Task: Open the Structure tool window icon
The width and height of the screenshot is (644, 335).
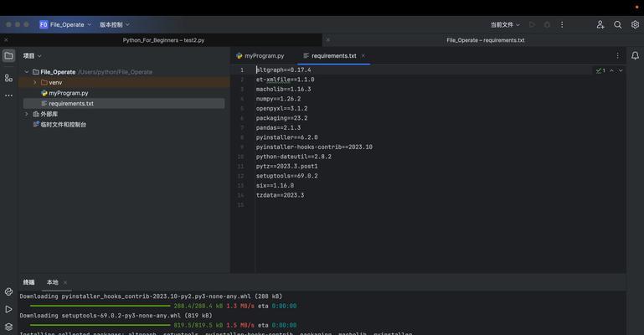Action: pos(8,78)
